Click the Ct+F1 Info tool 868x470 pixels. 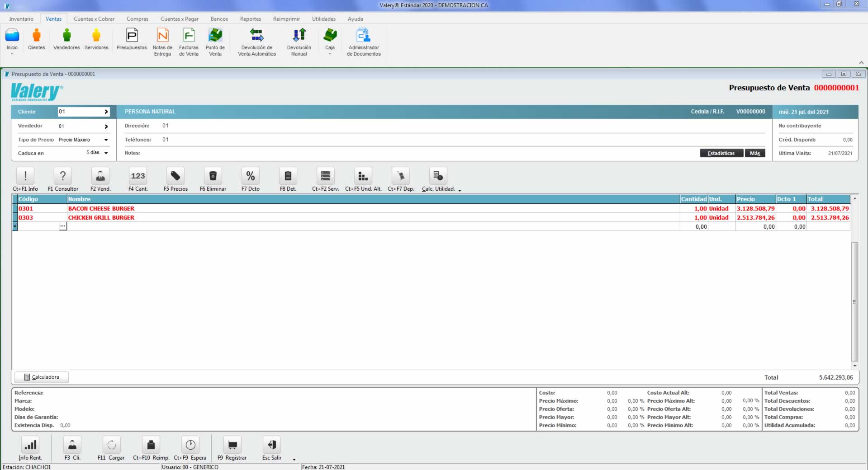point(25,179)
